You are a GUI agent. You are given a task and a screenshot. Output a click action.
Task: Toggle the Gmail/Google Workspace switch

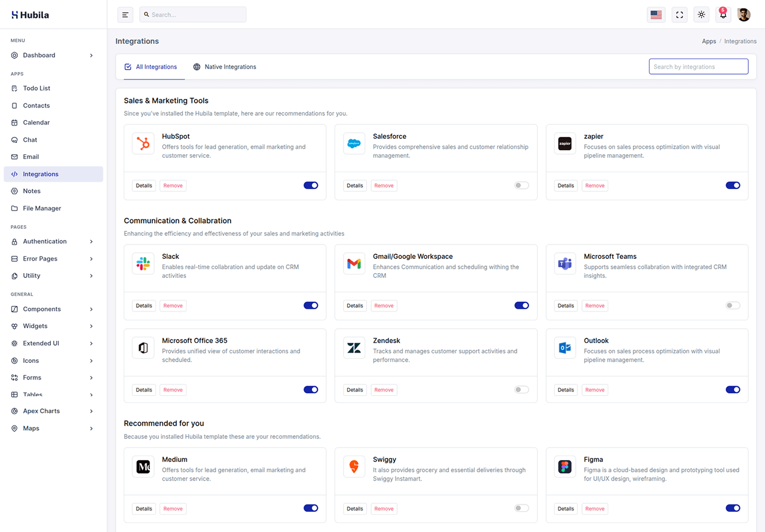tap(522, 305)
